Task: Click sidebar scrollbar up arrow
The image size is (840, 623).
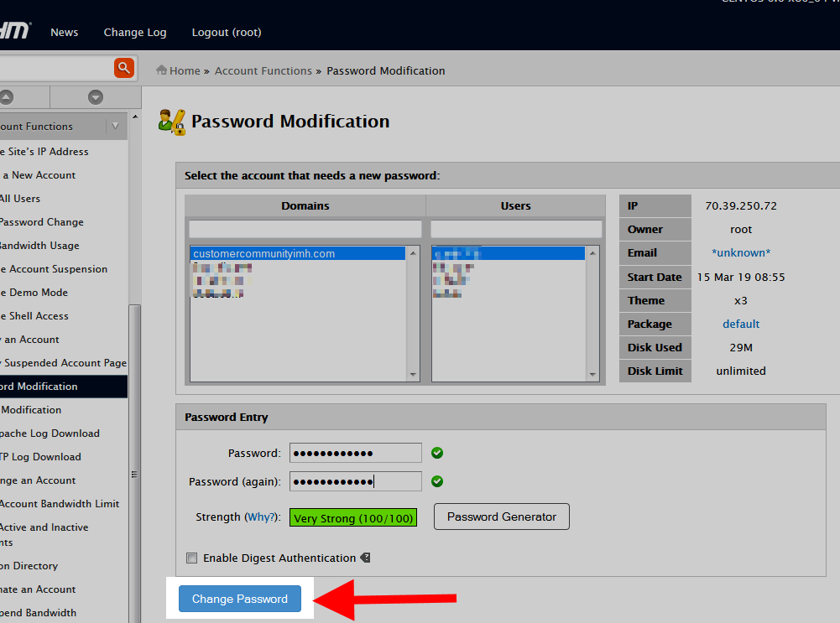Action: point(135,117)
